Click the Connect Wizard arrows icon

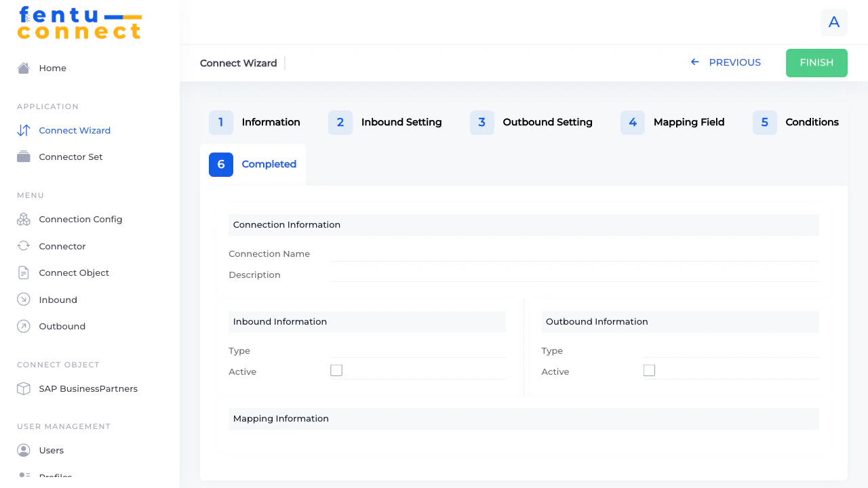click(x=24, y=130)
